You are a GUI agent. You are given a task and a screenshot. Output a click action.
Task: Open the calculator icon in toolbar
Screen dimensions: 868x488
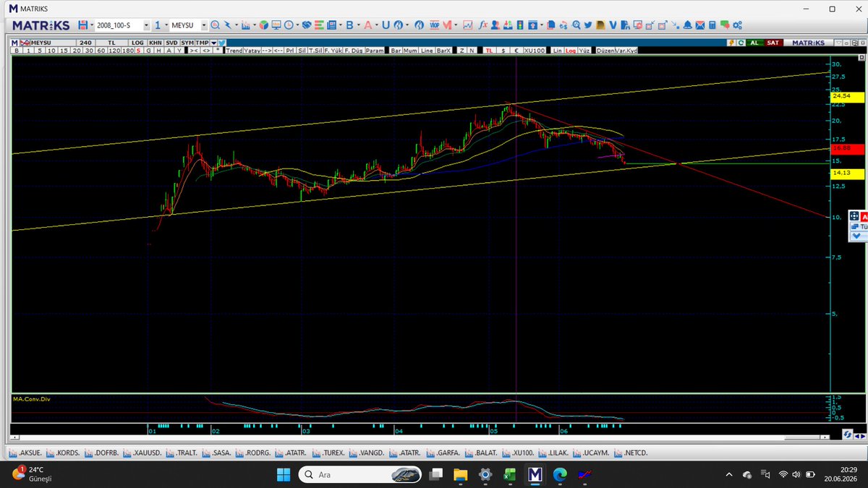tap(712, 25)
